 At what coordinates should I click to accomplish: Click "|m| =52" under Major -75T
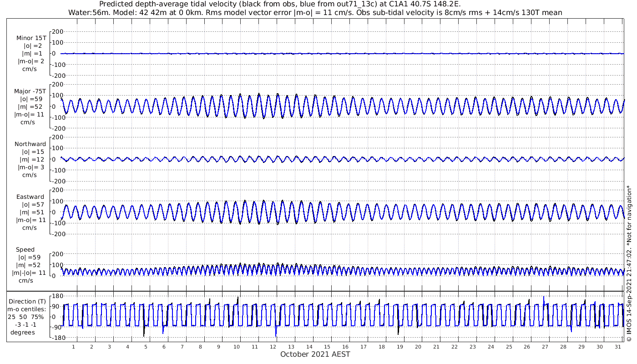click(x=31, y=107)
